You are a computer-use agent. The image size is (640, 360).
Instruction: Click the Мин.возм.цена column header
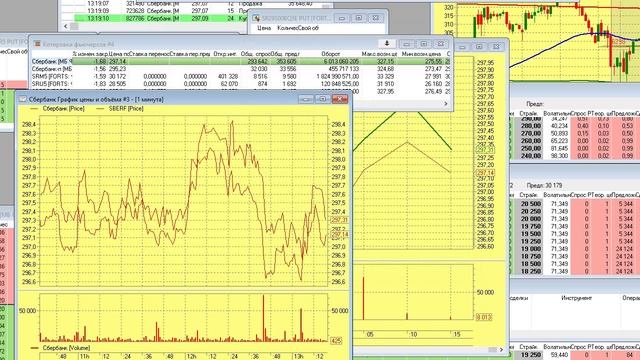421,53
